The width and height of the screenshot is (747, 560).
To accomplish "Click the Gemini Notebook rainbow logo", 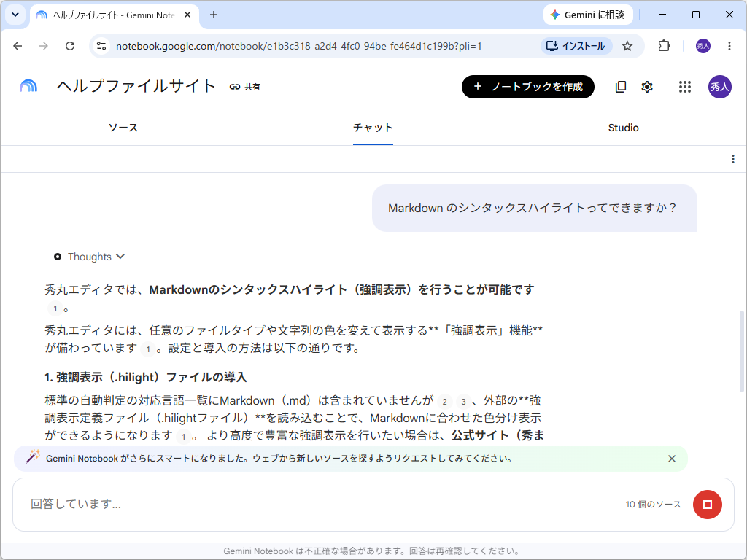I will coord(28,86).
